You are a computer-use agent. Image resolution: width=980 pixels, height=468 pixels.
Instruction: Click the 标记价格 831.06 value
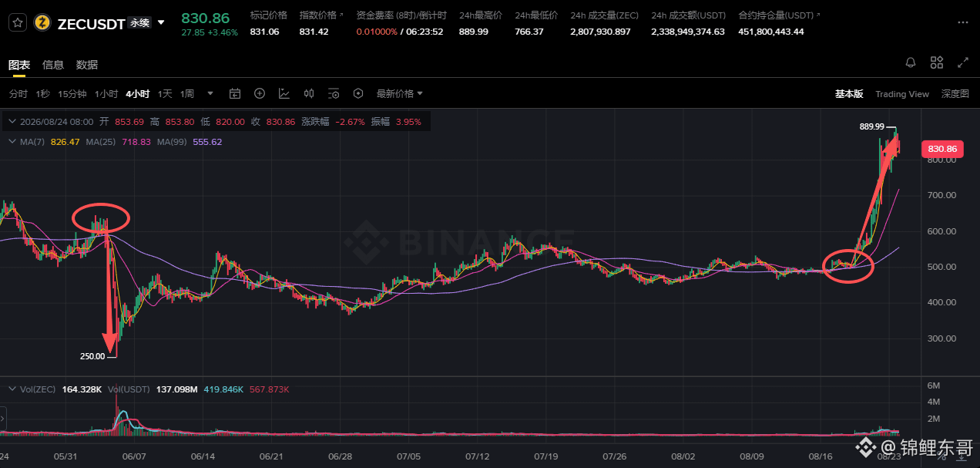[x=264, y=32]
